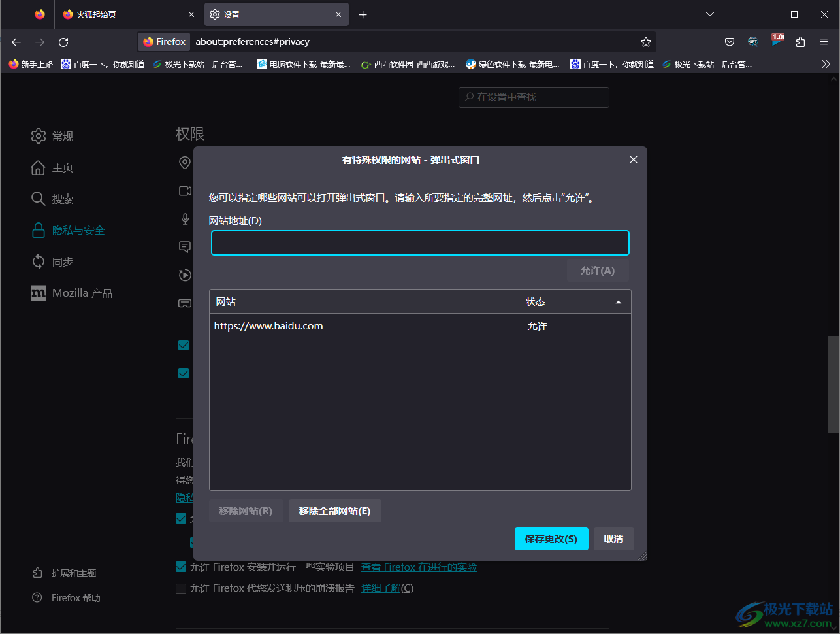This screenshot has height=634, width=840.
Task: Open the 隐私与安全 settings category
Action: [68, 230]
